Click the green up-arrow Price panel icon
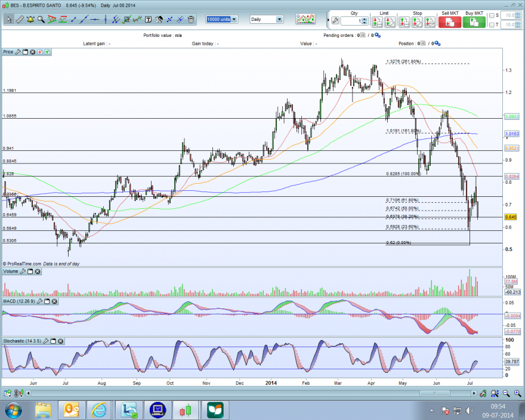The height and width of the screenshot is (420, 525). pyautogui.click(x=47, y=52)
